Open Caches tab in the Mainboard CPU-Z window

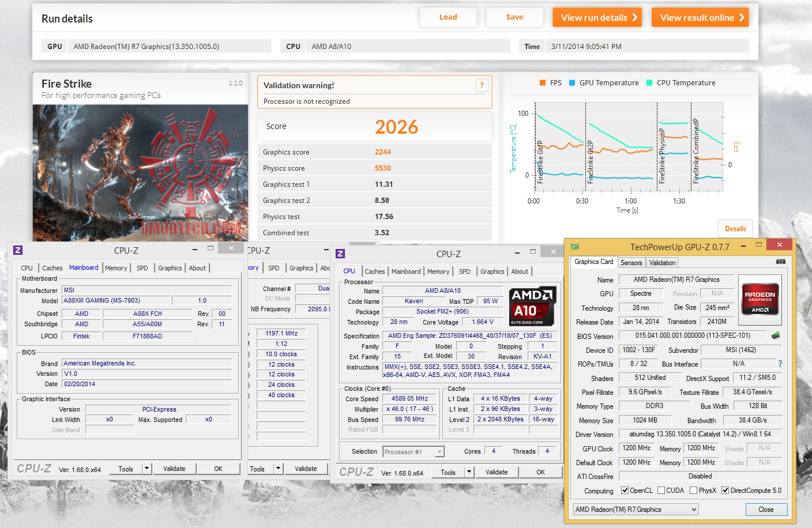click(52, 268)
